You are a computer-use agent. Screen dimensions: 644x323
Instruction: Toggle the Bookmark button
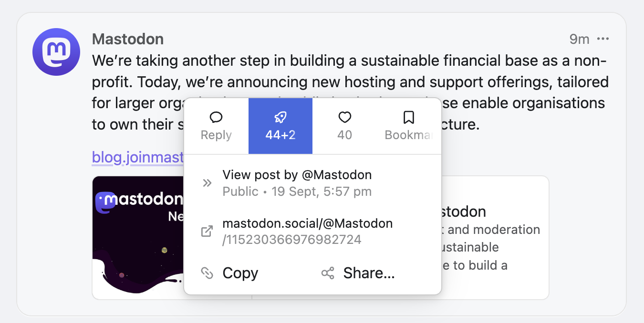point(408,126)
